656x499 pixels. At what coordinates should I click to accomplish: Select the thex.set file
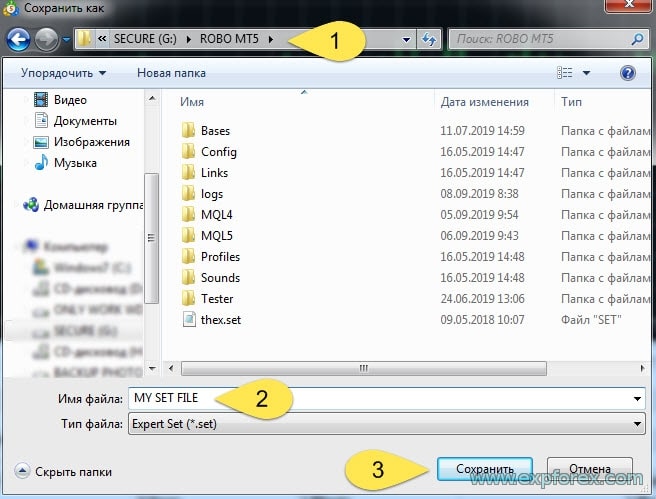tap(220, 320)
